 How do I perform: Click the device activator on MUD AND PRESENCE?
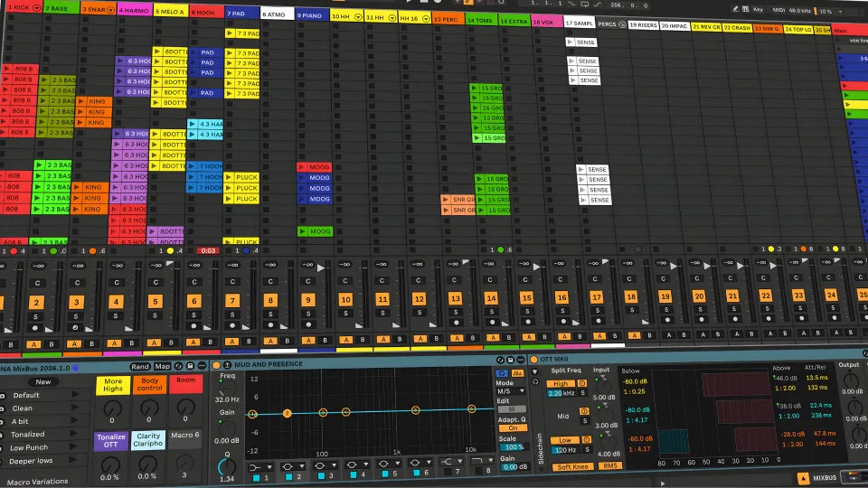[x=216, y=364]
